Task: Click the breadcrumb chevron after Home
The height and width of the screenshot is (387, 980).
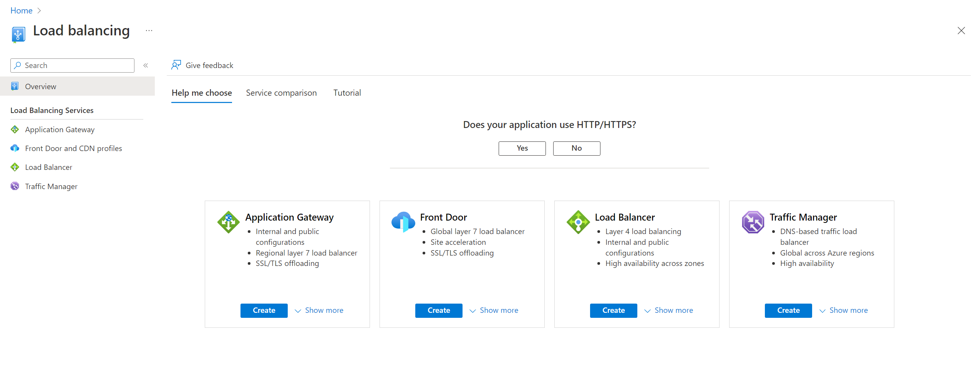Action: coord(39,11)
